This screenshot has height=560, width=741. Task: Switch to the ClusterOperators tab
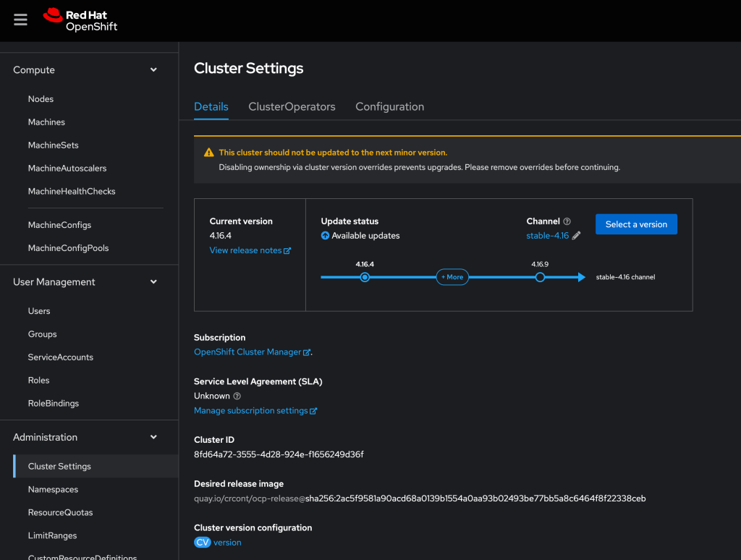pos(292,107)
